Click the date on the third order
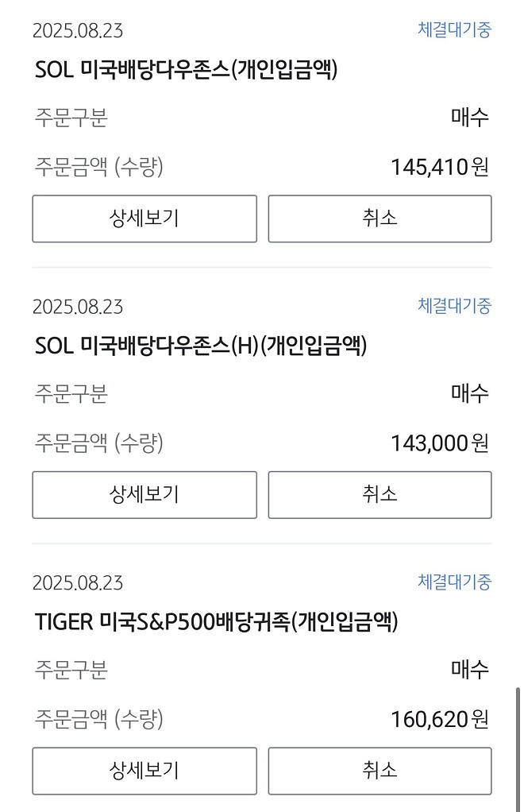Screen dimensions: 524x812 [x=79, y=584]
